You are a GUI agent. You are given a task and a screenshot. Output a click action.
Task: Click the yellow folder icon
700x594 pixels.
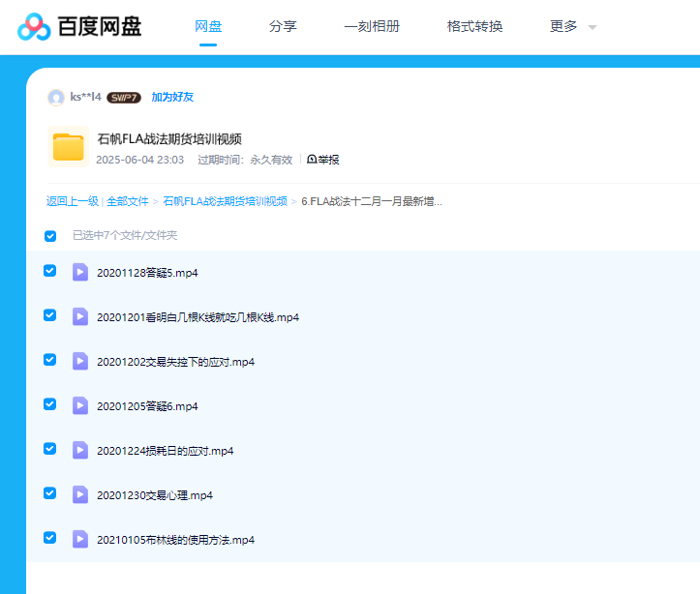[68, 147]
